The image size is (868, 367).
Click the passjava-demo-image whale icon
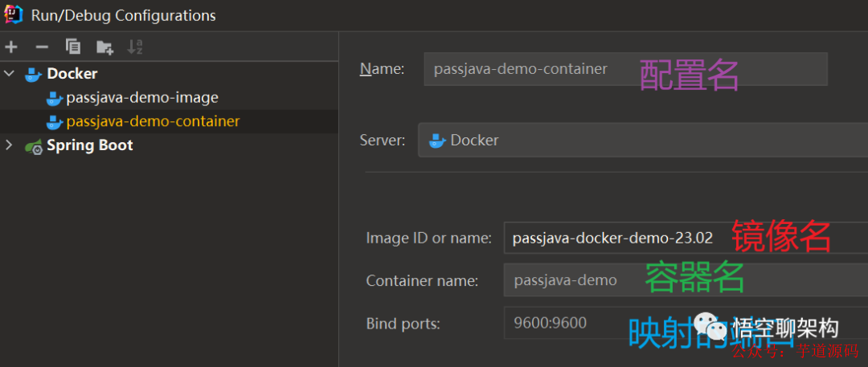(55, 98)
